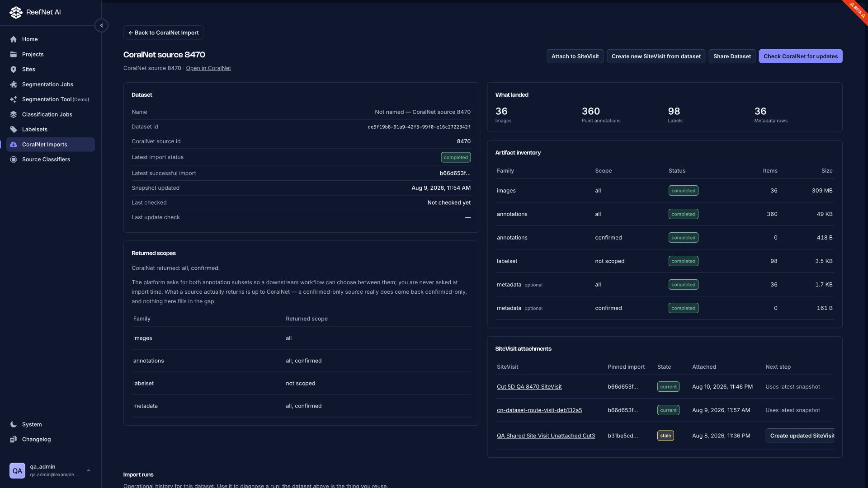The height and width of the screenshot is (488, 868).
Task: Click the 98 Labels stat
Action: 675,114
